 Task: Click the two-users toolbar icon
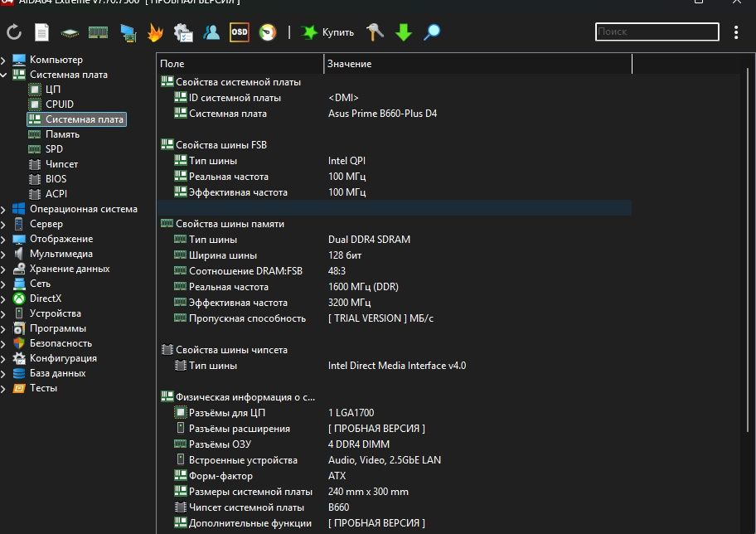tap(211, 32)
